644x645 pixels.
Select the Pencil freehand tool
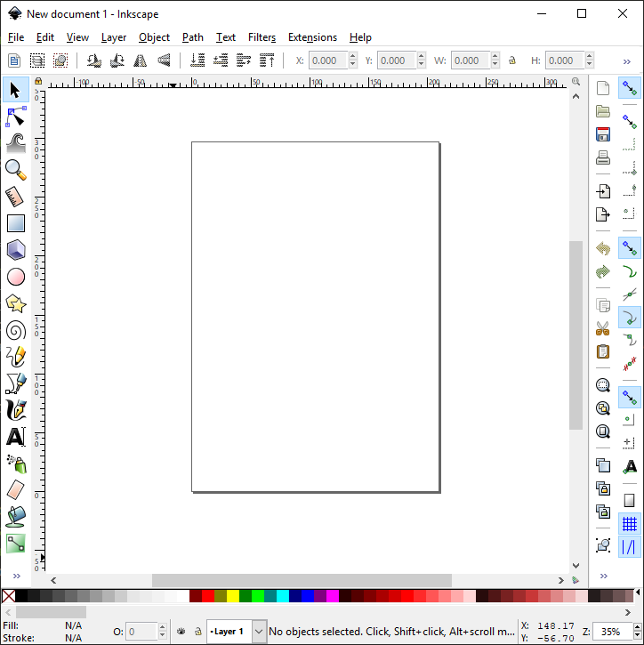[x=16, y=357]
